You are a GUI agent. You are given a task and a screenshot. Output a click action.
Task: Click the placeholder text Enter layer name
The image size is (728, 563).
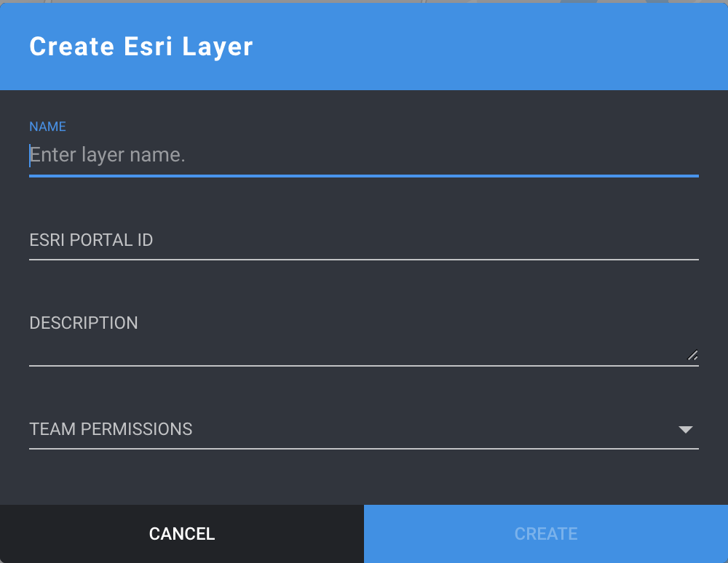tap(107, 155)
